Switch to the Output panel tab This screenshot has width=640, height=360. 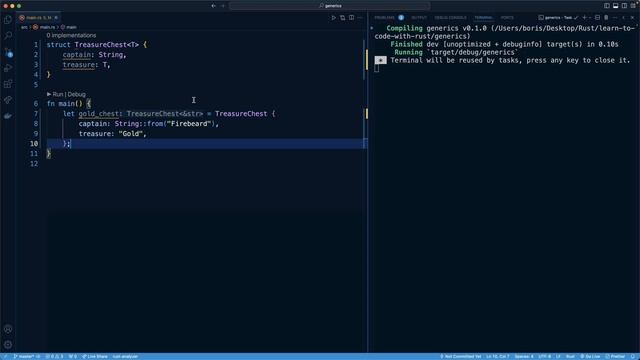[419, 18]
